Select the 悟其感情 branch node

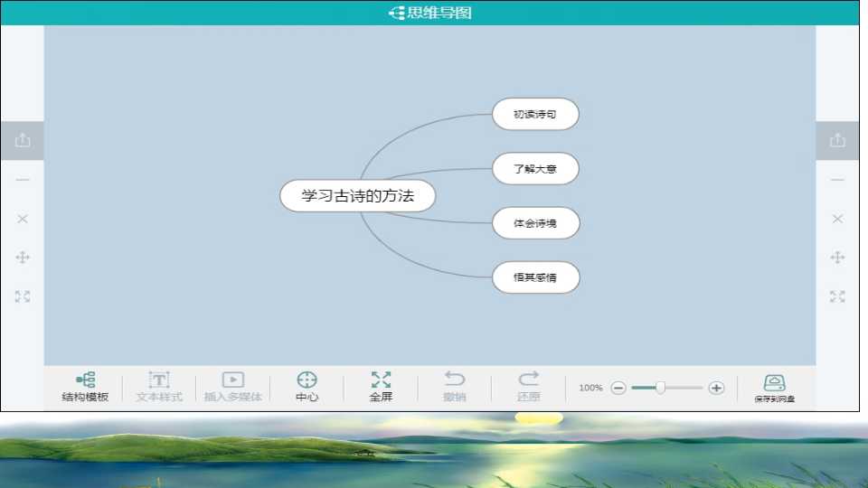click(535, 277)
